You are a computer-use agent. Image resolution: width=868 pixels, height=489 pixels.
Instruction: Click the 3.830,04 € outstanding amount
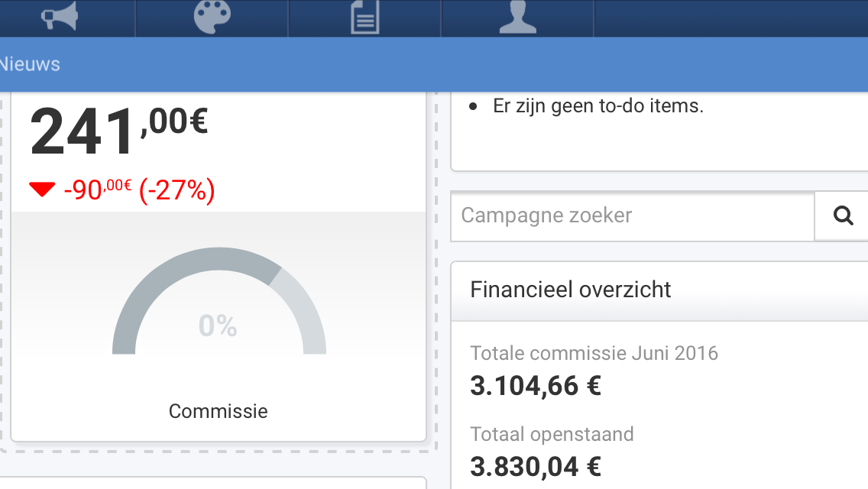(536, 467)
